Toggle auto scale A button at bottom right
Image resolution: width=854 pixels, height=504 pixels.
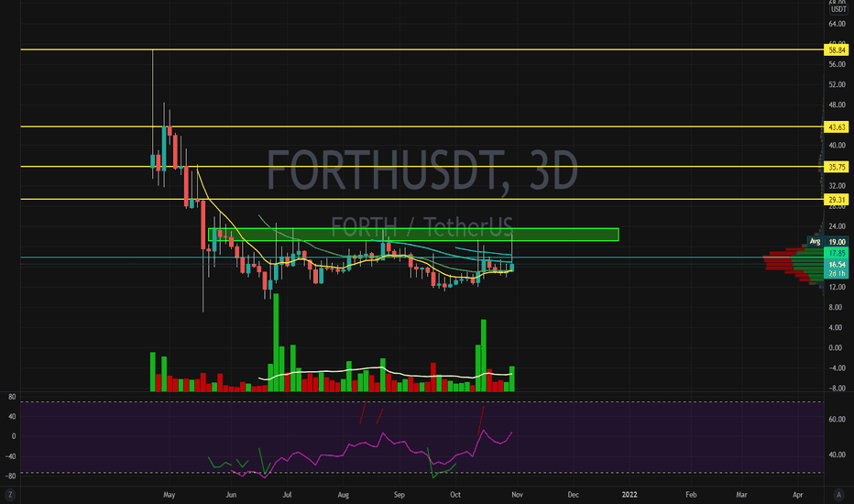coord(838,495)
